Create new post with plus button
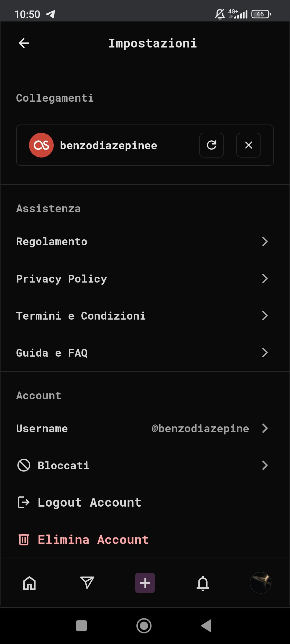Viewport: 290px width, 644px height. pos(145,583)
